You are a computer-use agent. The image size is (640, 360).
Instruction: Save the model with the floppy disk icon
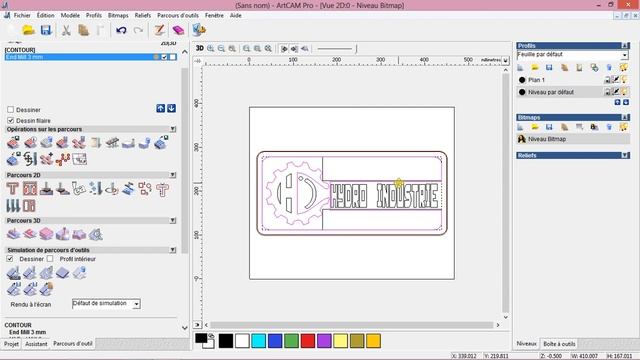[46, 30]
